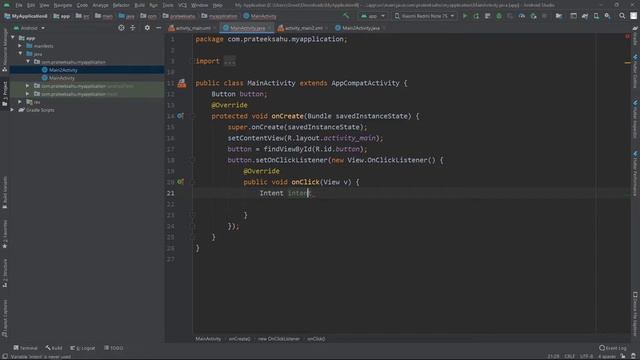Hide the Project panel with minus icon
This screenshot has height=360, width=640.
[158, 28]
